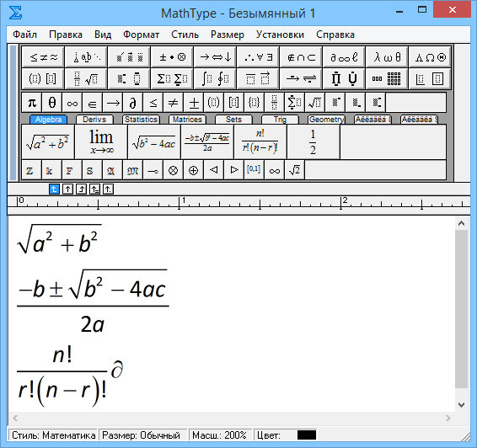
Task: Open the arrow symbols palette
Action: (x=215, y=56)
